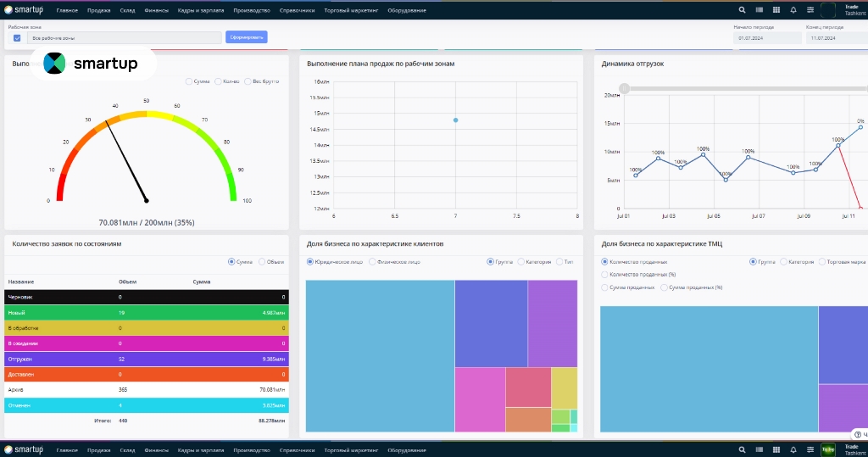Click the range slider handle above Динамика отгрузок chart
Image resolution: width=868 pixels, height=457 pixels.
(625, 88)
